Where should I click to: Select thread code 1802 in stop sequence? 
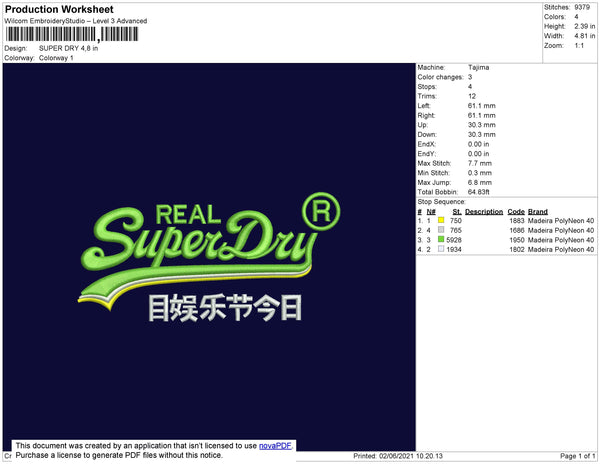tap(517, 249)
